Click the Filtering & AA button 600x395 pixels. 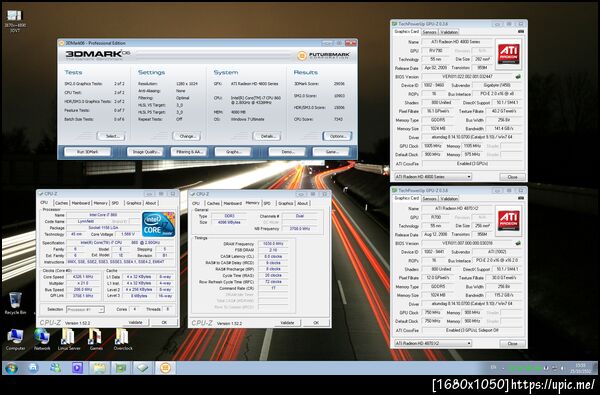[x=189, y=152]
